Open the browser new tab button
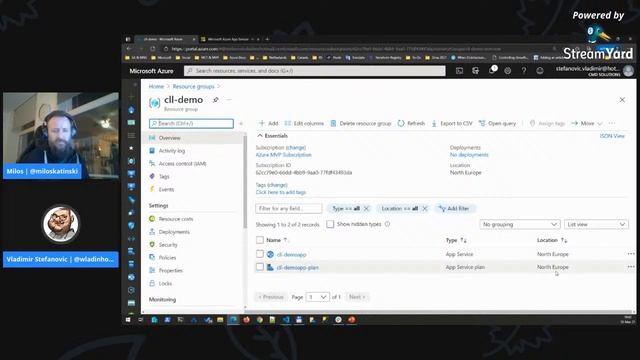The width and height of the screenshot is (640, 360). pos(267,39)
